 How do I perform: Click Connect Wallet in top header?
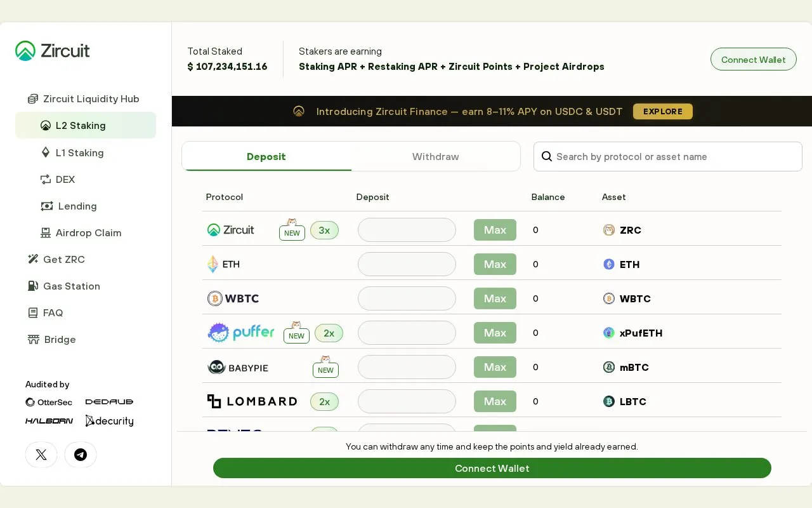[x=754, y=59]
